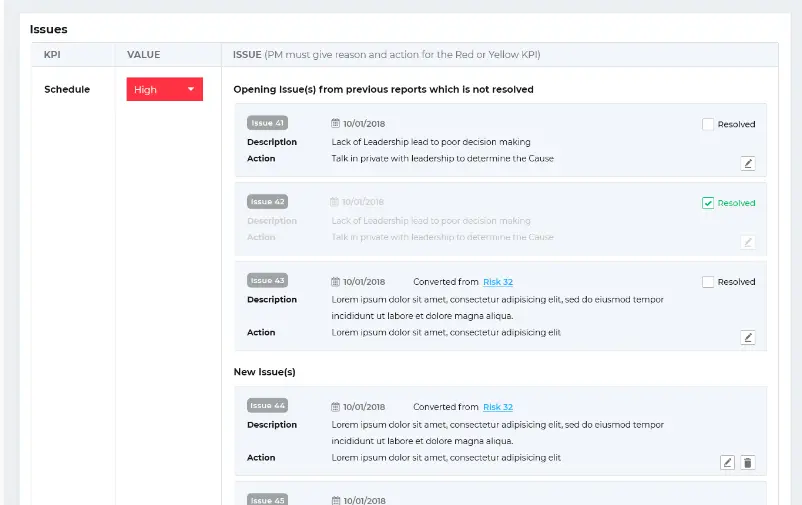The width and height of the screenshot is (802, 505).
Task: Click the VALUE column header
Action: (x=144, y=55)
